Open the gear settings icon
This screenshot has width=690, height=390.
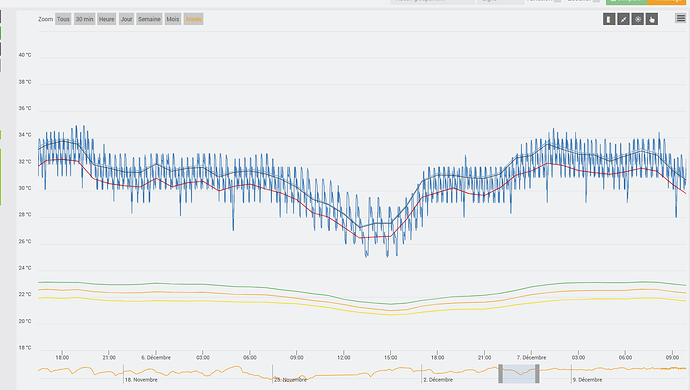(638, 19)
